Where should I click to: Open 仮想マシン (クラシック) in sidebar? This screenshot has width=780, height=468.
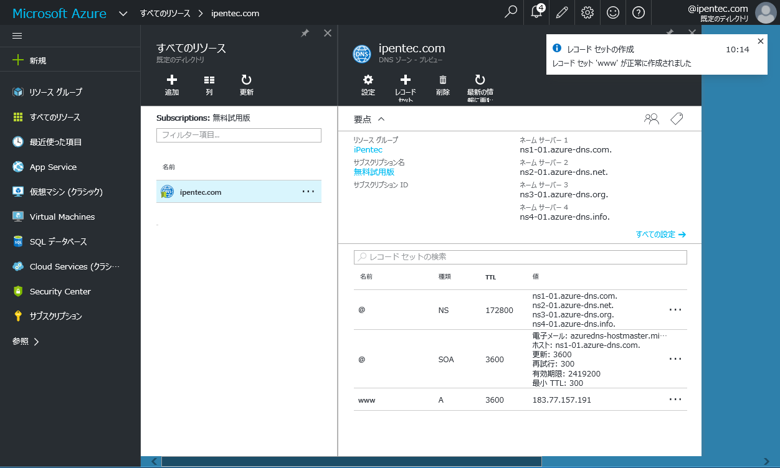tap(58, 191)
